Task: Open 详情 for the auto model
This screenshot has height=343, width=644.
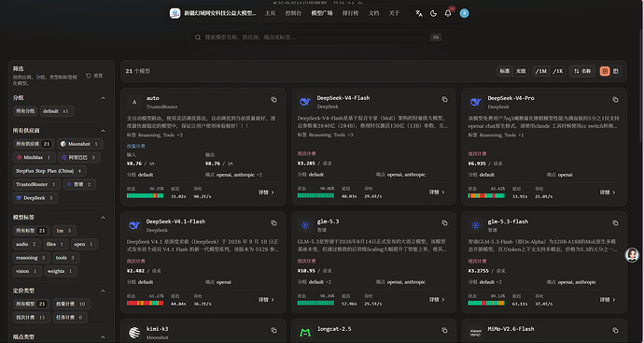Action: point(266,193)
